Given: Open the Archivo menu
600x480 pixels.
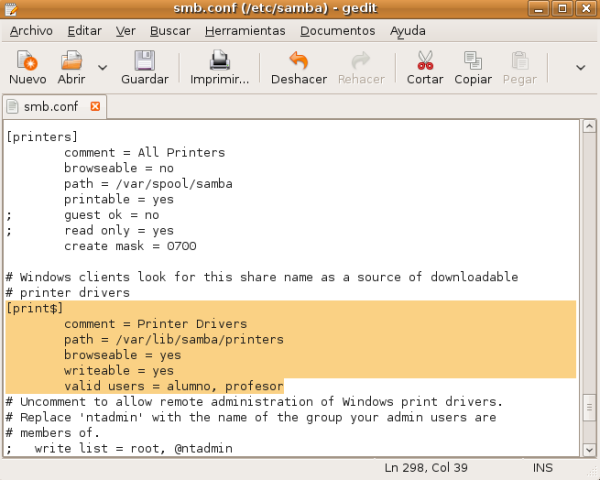Looking at the screenshot, I should pyautogui.click(x=31, y=31).
